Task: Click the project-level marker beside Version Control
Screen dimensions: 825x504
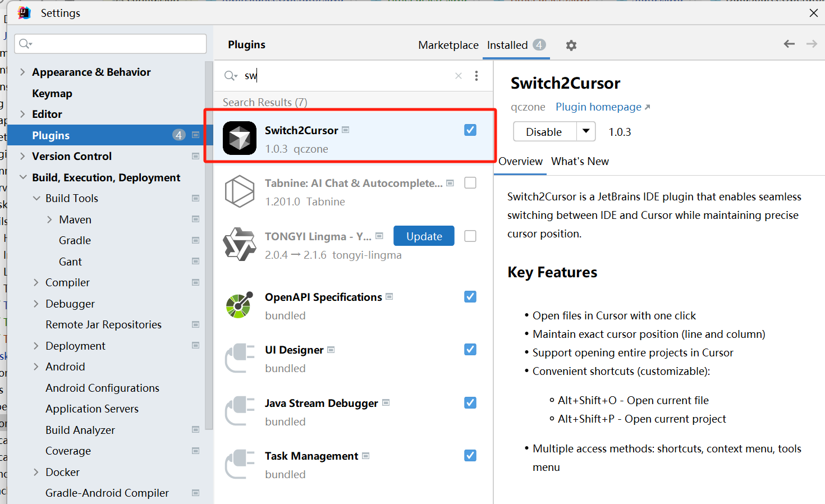Action: (196, 156)
